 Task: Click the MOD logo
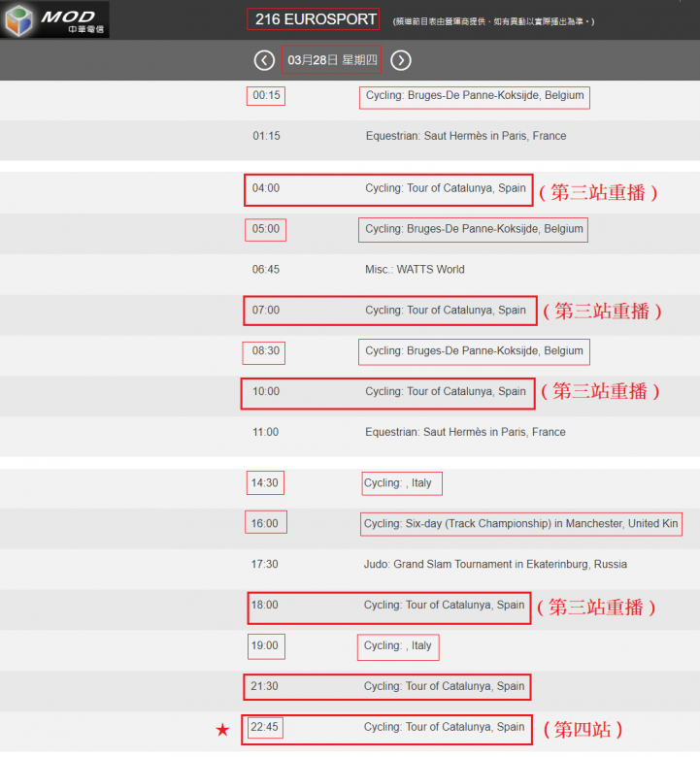pos(54,19)
